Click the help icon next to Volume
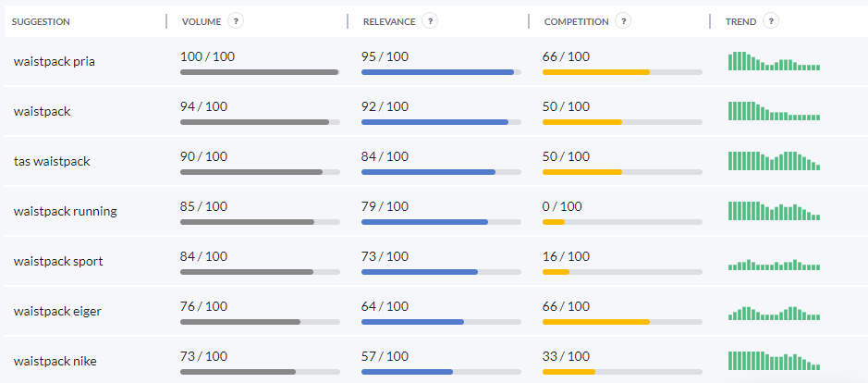Viewport: 868px width, 383px height. 236,21
